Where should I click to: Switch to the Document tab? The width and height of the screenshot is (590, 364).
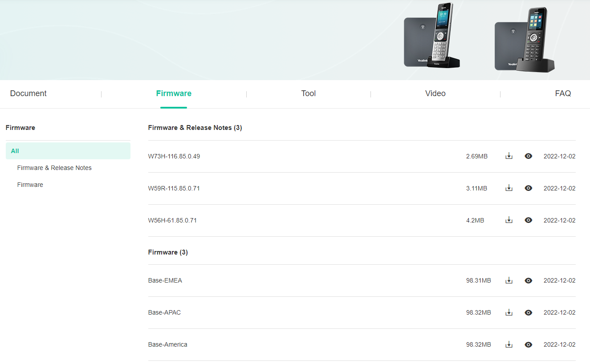tap(28, 93)
